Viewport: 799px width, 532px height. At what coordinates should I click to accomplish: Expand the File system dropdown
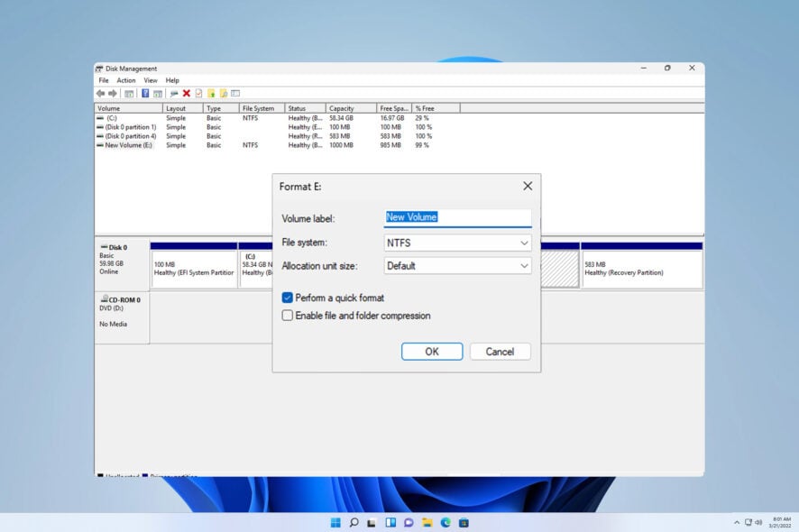(457, 243)
